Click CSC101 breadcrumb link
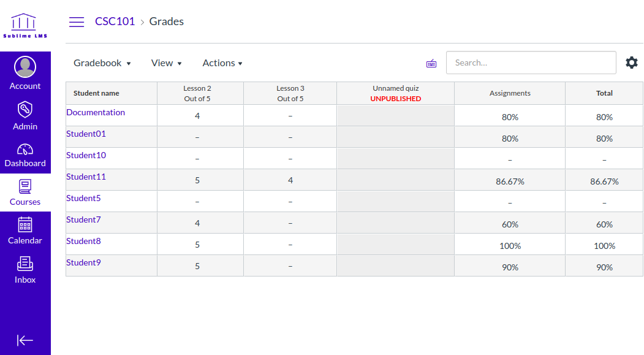Screen dimensions: 644x355 115,21
